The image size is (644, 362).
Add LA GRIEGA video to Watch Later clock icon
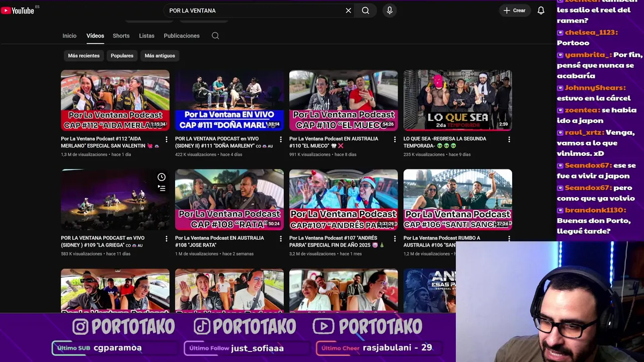tap(162, 177)
